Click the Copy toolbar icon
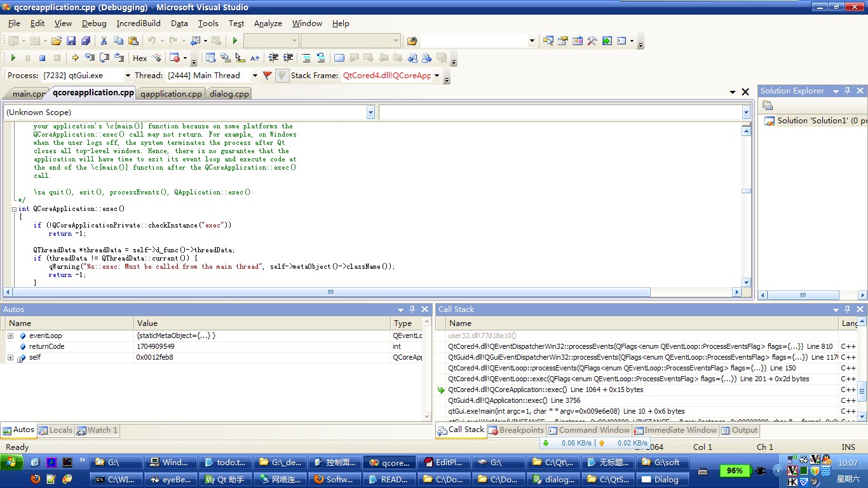The height and width of the screenshot is (488, 868). click(118, 41)
